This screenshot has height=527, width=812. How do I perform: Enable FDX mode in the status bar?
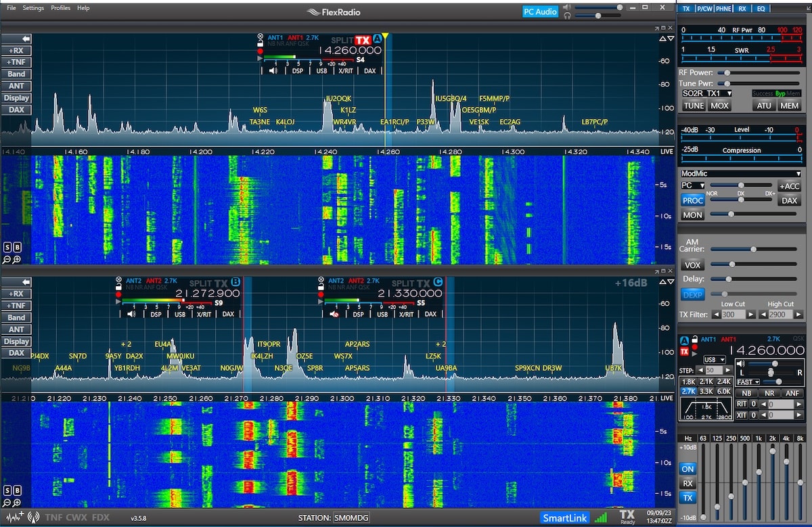tap(100, 516)
